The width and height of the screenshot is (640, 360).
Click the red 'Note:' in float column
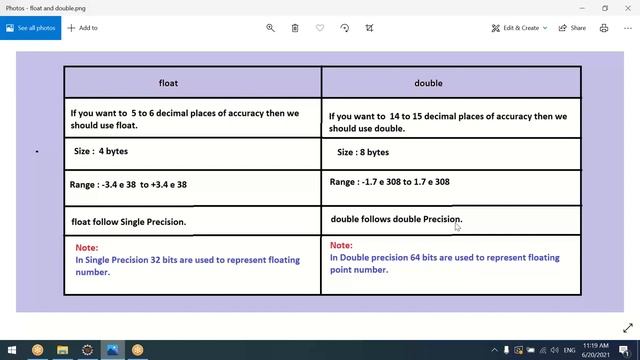pos(87,248)
